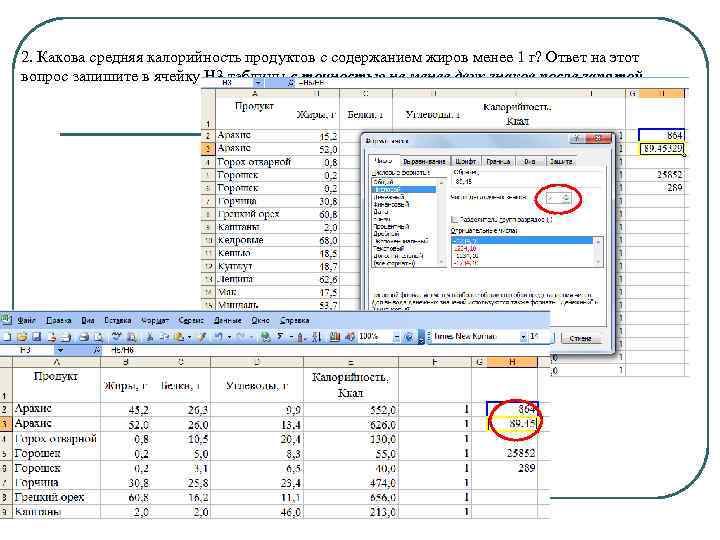Switch to the Граница tab in dialog
The image size is (720, 540).
click(x=498, y=162)
